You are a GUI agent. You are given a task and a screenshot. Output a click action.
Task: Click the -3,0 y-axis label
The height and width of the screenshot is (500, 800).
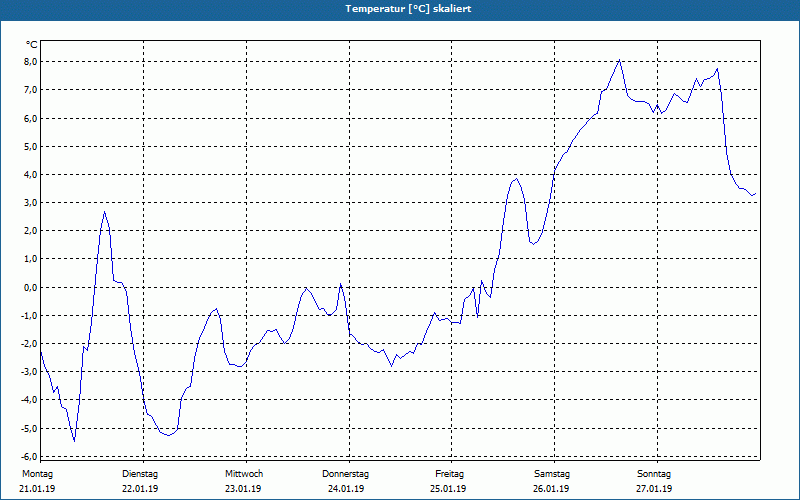coord(30,371)
